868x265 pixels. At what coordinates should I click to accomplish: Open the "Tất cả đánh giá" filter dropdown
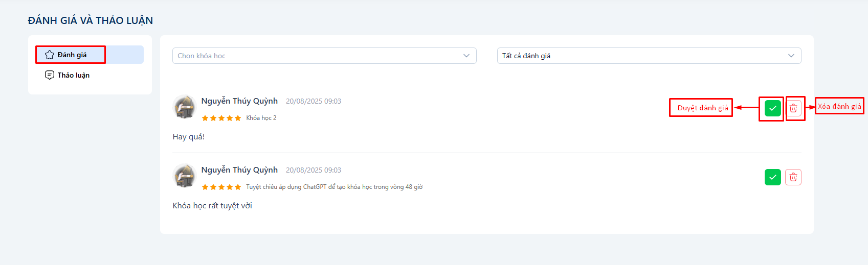pos(649,56)
